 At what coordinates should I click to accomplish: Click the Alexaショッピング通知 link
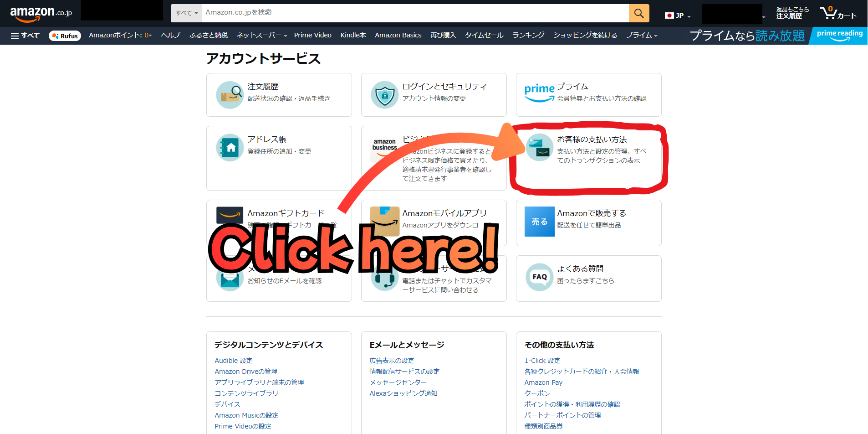(403, 393)
